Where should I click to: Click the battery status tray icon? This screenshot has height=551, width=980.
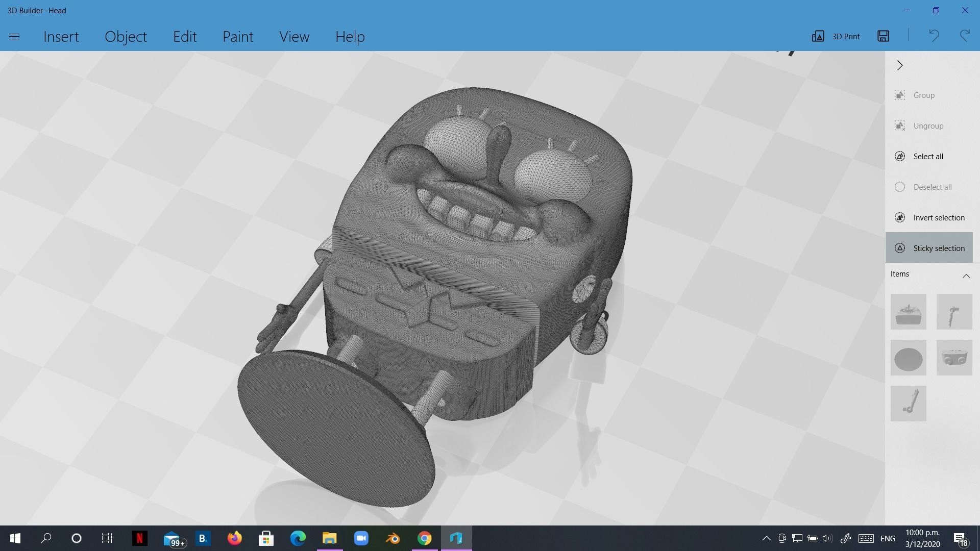812,538
